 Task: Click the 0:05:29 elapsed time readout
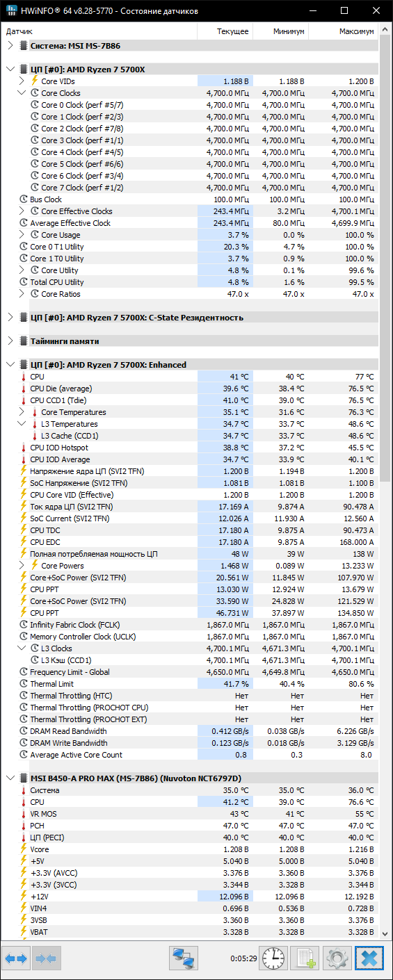tap(243, 958)
